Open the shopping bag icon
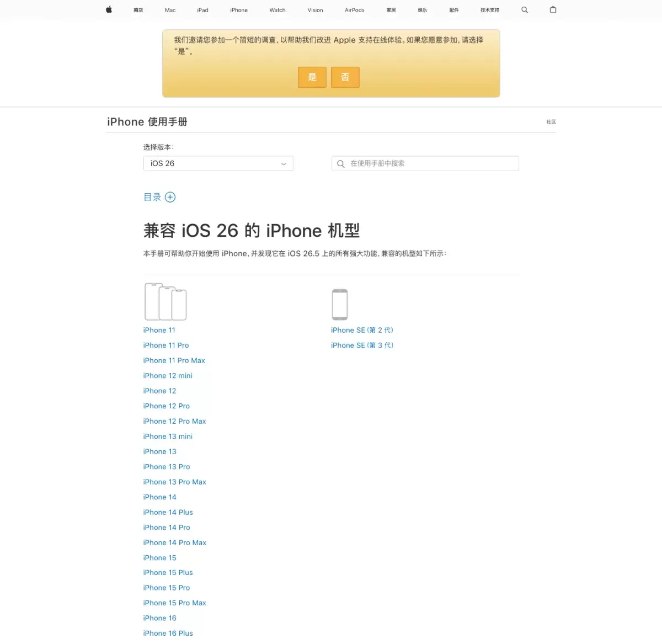662x644 pixels. click(x=553, y=9)
